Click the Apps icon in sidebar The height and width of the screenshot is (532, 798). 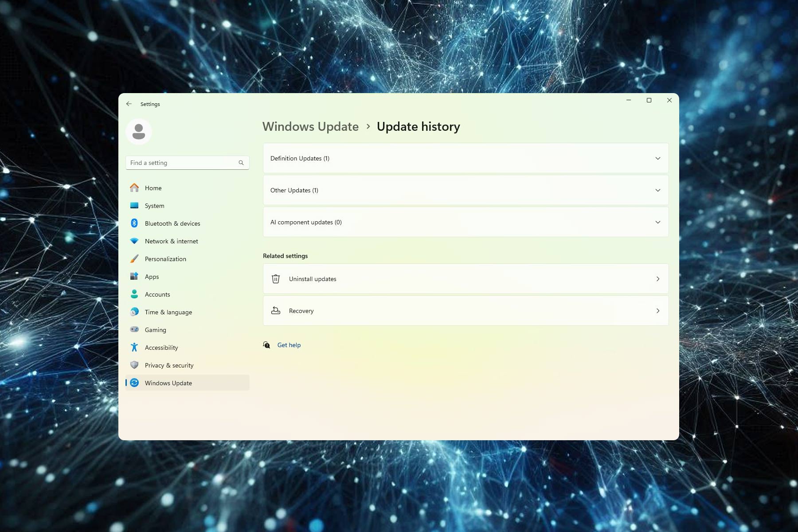(x=134, y=276)
